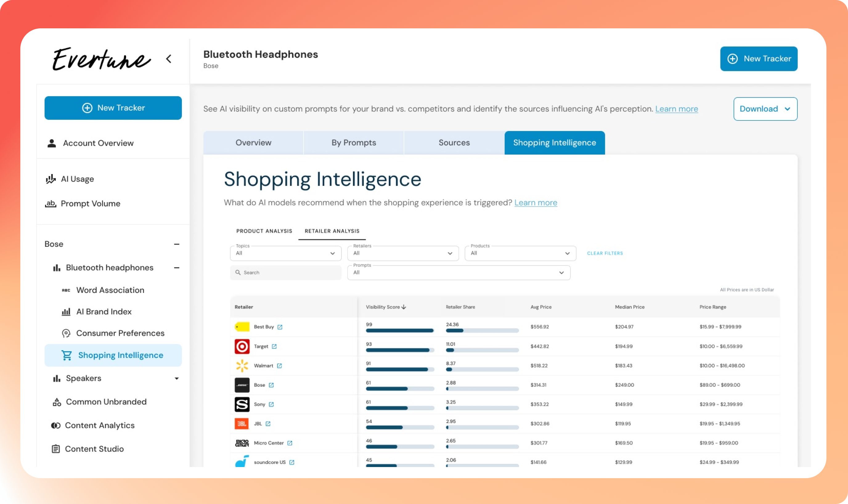Viewport: 848px width, 504px height.
Task: Click the Walmart external link icon
Action: [x=279, y=366]
